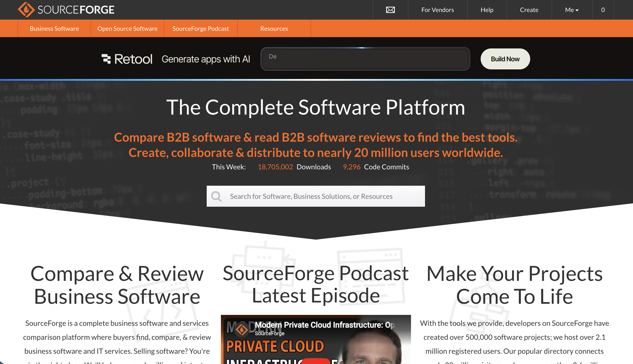Open Business Software tab

pyautogui.click(x=54, y=29)
